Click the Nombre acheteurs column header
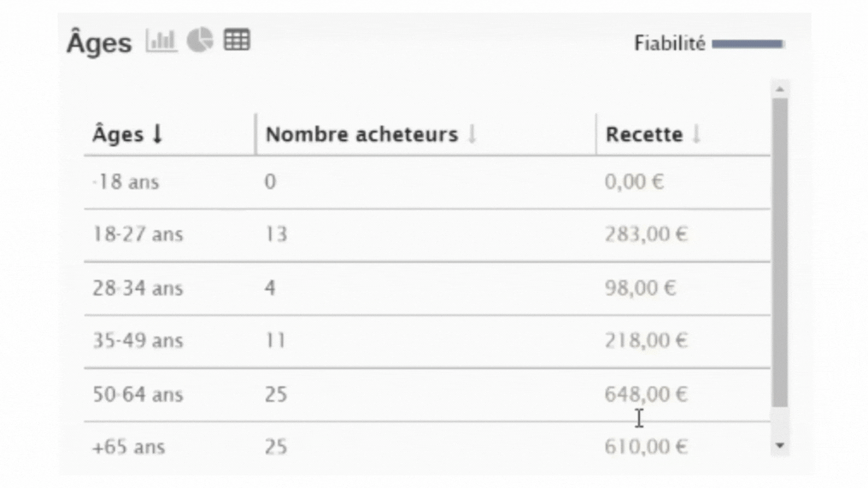The image size is (868, 488). [362, 135]
